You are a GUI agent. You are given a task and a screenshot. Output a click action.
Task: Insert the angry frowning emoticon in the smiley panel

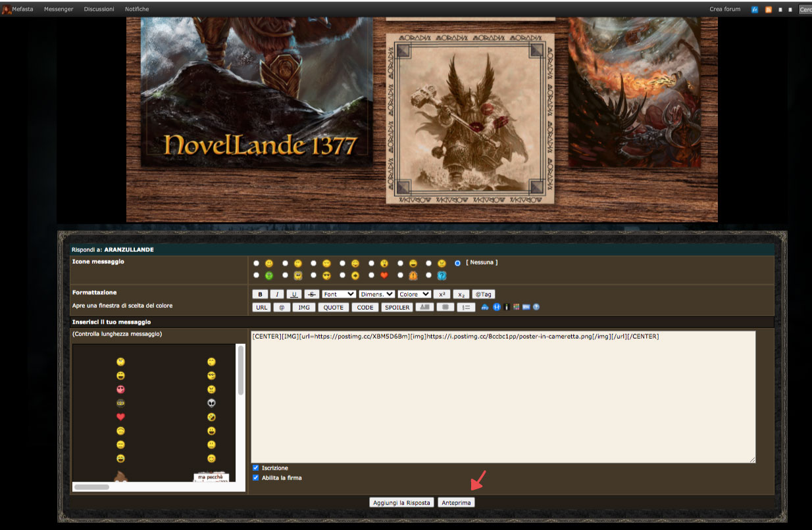[x=211, y=389]
